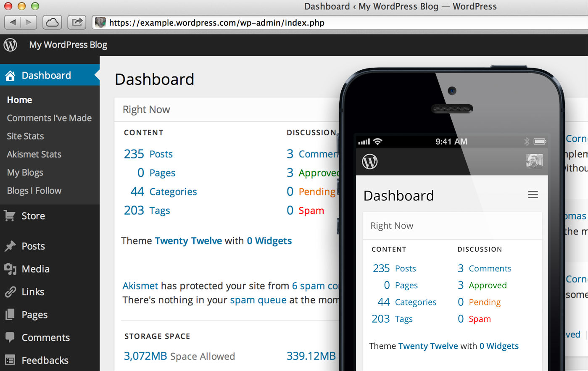Click the Store cart icon
This screenshot has width=588, height=371.
10,216
